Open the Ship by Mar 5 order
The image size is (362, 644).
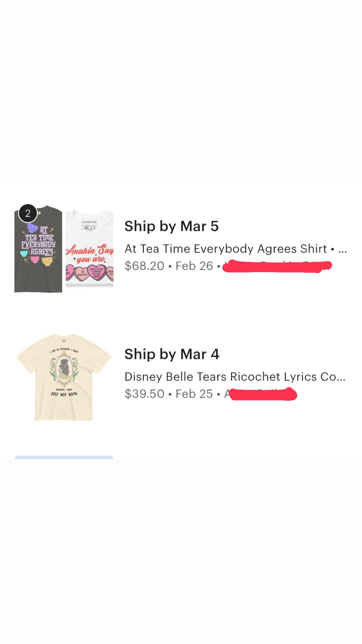point(172,226)
